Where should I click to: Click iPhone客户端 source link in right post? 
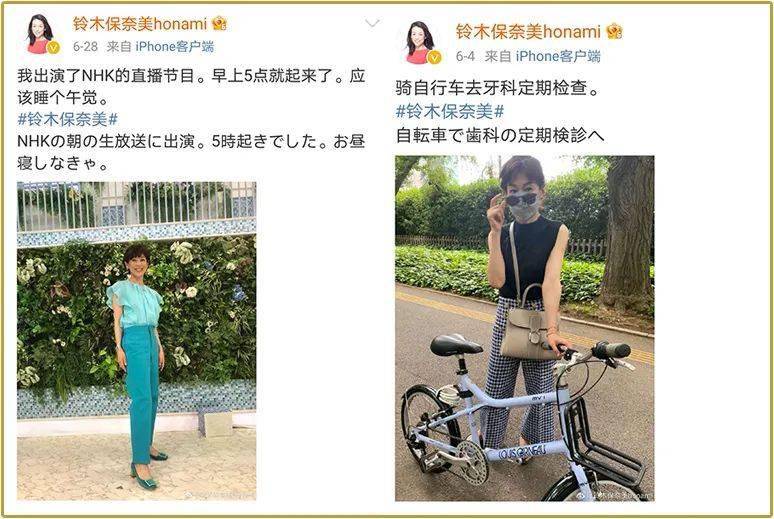(558, 57)
